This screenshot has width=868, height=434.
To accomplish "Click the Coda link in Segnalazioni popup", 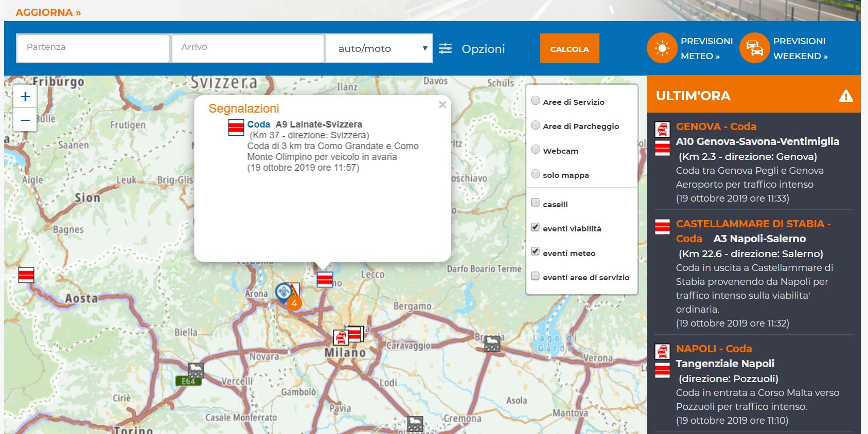I will pyautogui.click(x=258, y=124).
